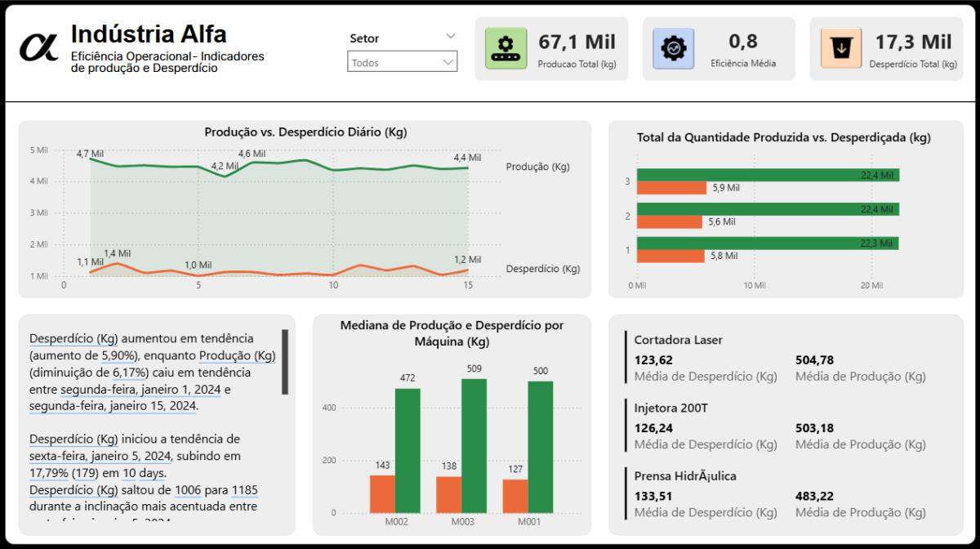
Task: Click the Produção (Kg) series label in the line chart
Action: tap(537, 167)
